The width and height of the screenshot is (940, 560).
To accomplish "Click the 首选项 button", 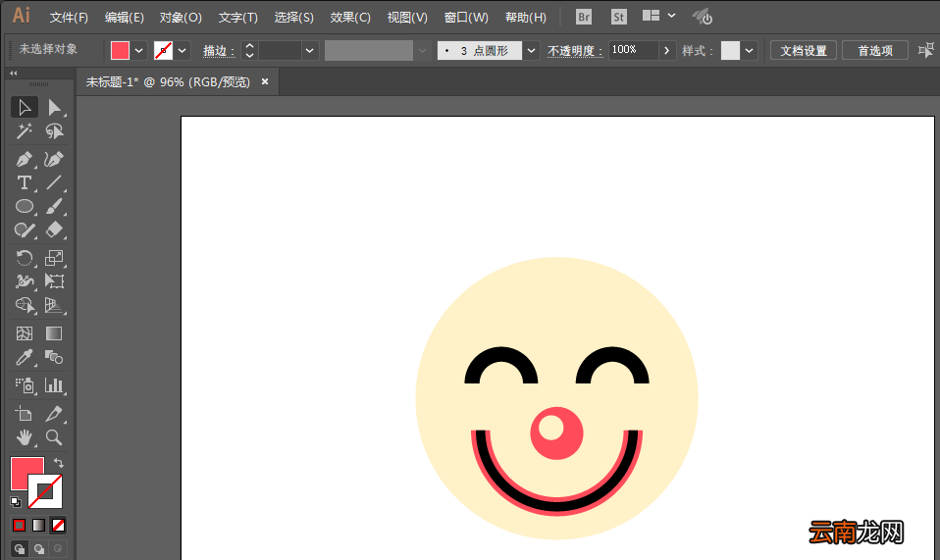I will [x=875, y=51].
